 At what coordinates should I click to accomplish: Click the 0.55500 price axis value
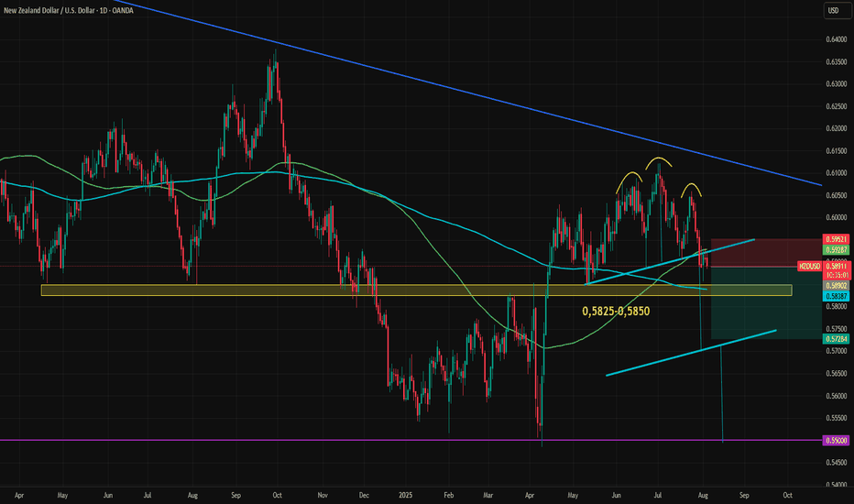point(836,418)
